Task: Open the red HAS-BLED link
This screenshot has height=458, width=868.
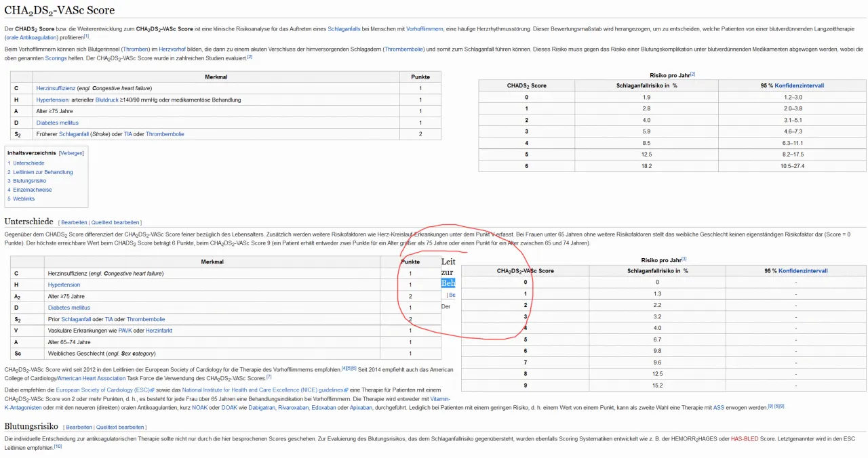Action: [x=745, y=438]
